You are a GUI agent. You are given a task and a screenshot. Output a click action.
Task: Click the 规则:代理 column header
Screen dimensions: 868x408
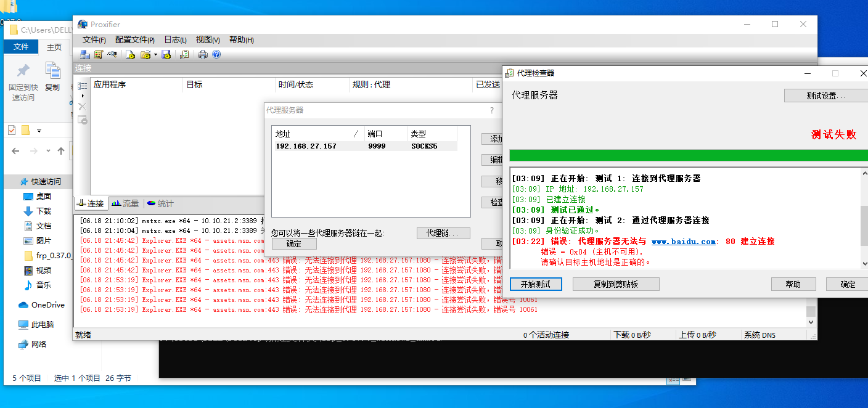pos(411,84)
